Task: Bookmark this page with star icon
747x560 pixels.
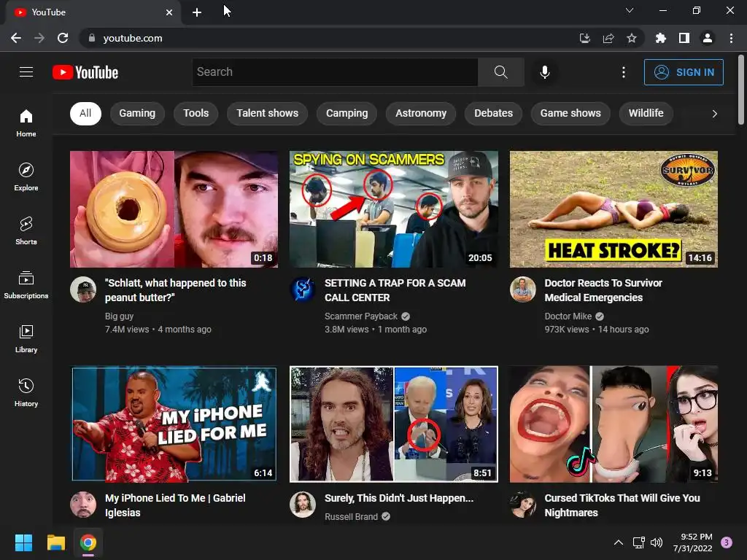Action: 632,38
